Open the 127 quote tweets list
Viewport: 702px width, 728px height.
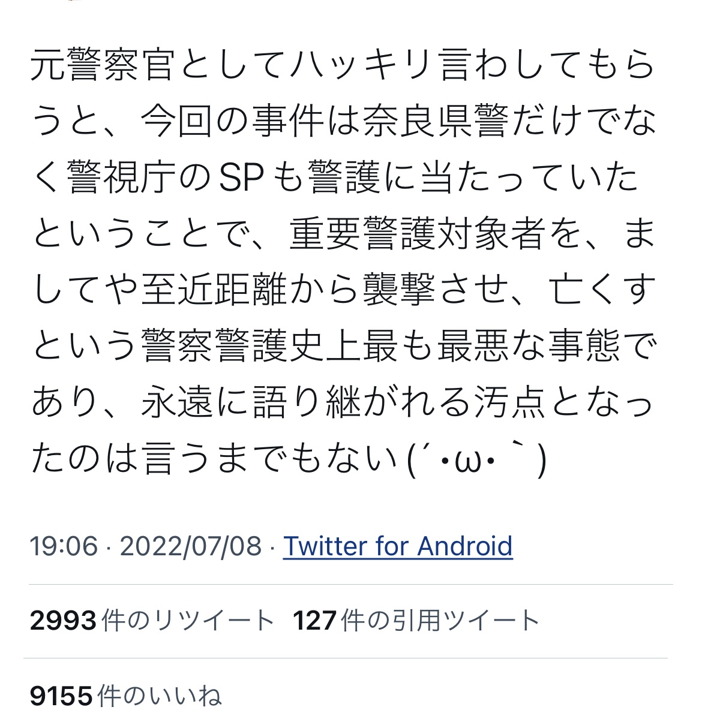tap(416, 621)
